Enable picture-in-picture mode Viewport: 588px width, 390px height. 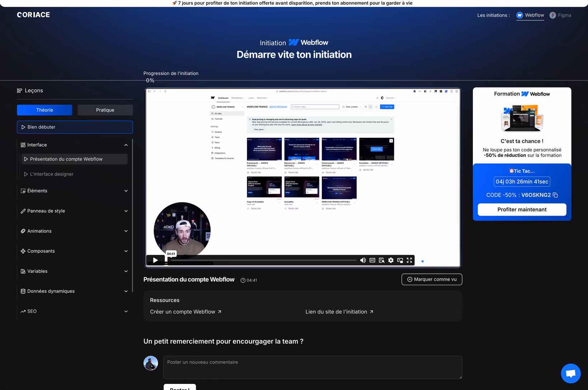click(x=400, y=260)
